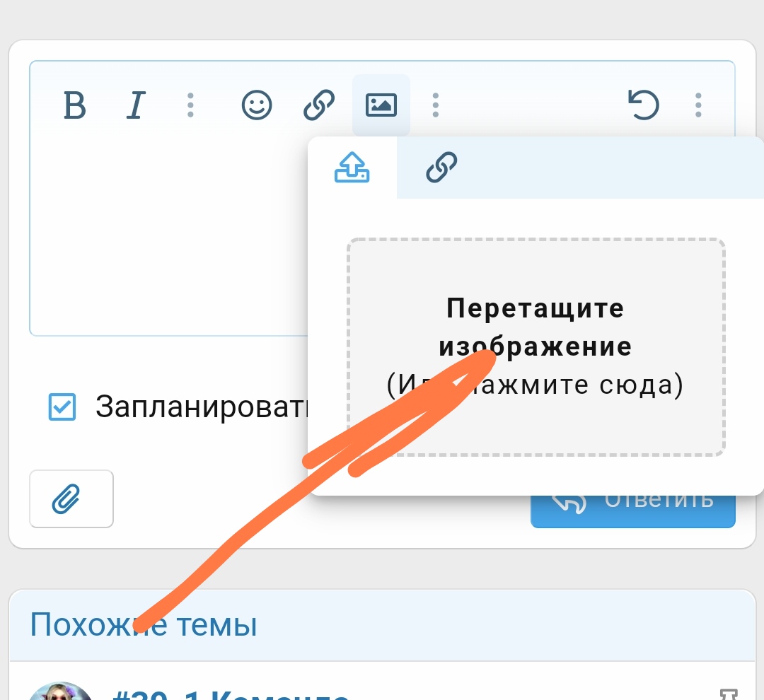Switch to image by URL tab

(441, 168)
